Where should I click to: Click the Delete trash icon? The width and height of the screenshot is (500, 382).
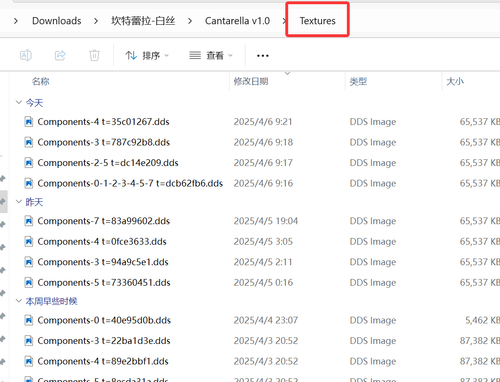point(94,55)
